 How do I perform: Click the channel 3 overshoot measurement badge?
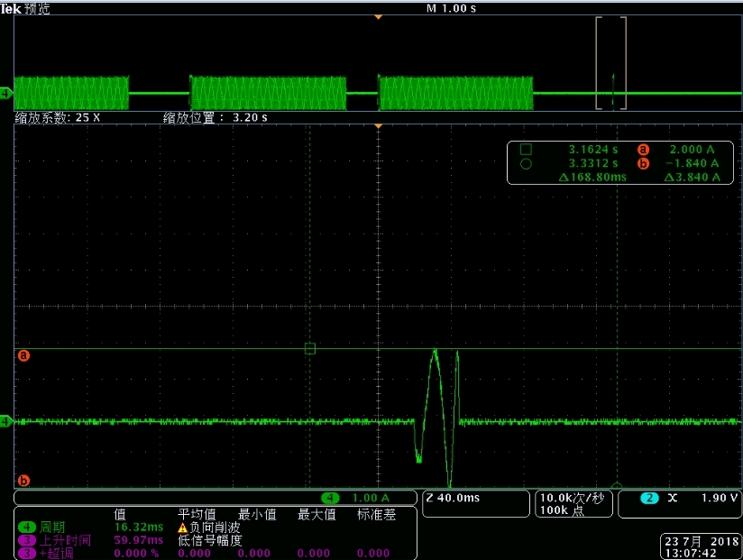27,553
